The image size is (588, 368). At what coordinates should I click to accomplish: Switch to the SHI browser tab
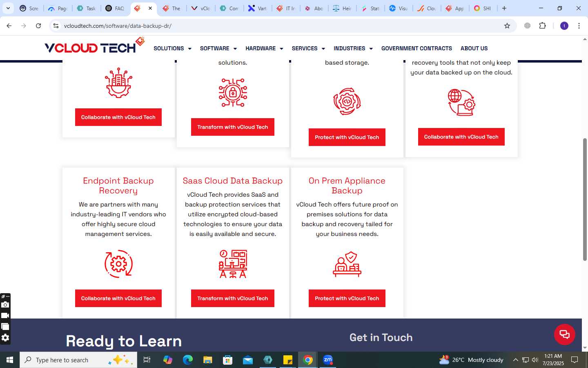(x=483, y=8)
